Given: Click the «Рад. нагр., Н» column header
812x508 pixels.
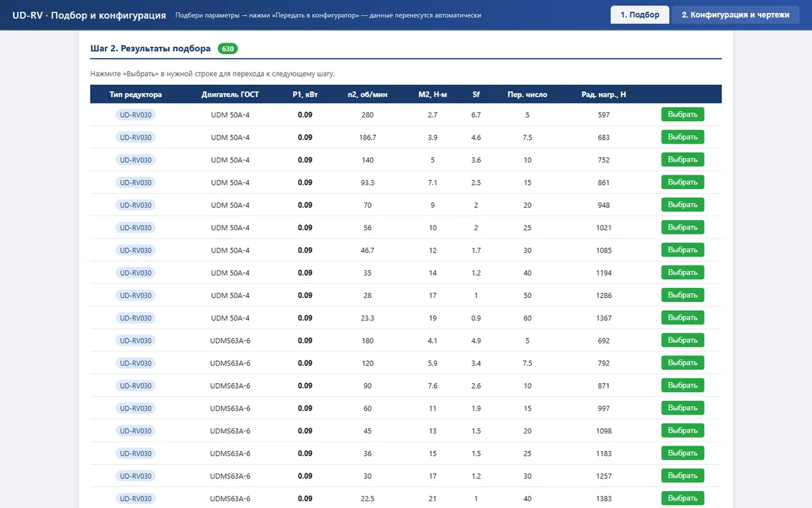Looking at the screenshot, I should point(604,94).
